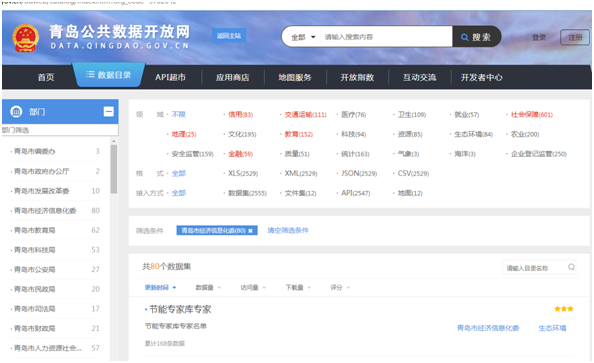Viewport: 594px width, 363px height.
Task: Select the API access method filter
Action: click(355, 193)
